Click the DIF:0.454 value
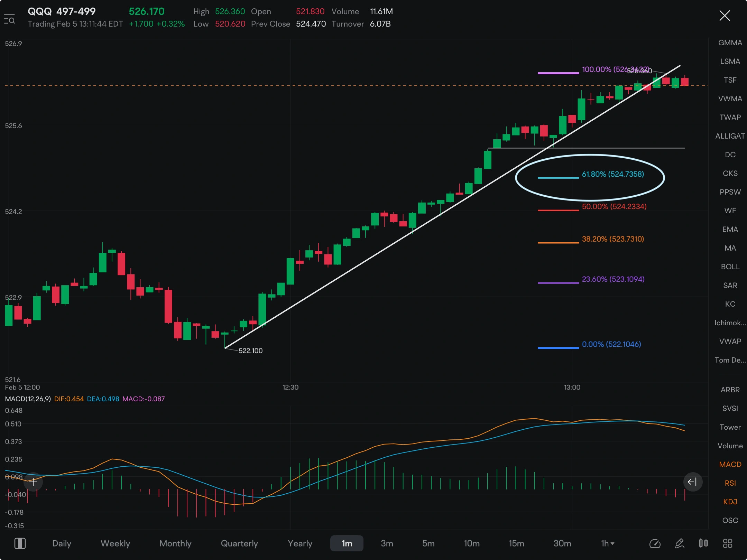The image size is (747, 560). 69,399
